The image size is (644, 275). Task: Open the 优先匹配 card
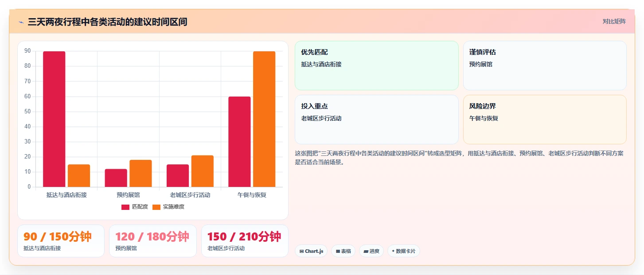coord(377,66)
